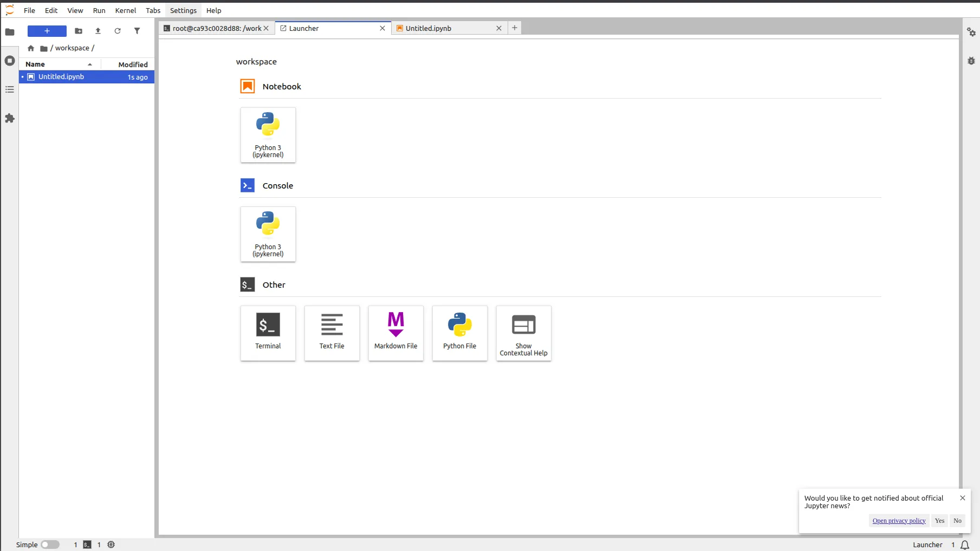Viewport: 980px width, 551px height.
Task: Open the Extension Manager sidebar
Action: (10, 118)
